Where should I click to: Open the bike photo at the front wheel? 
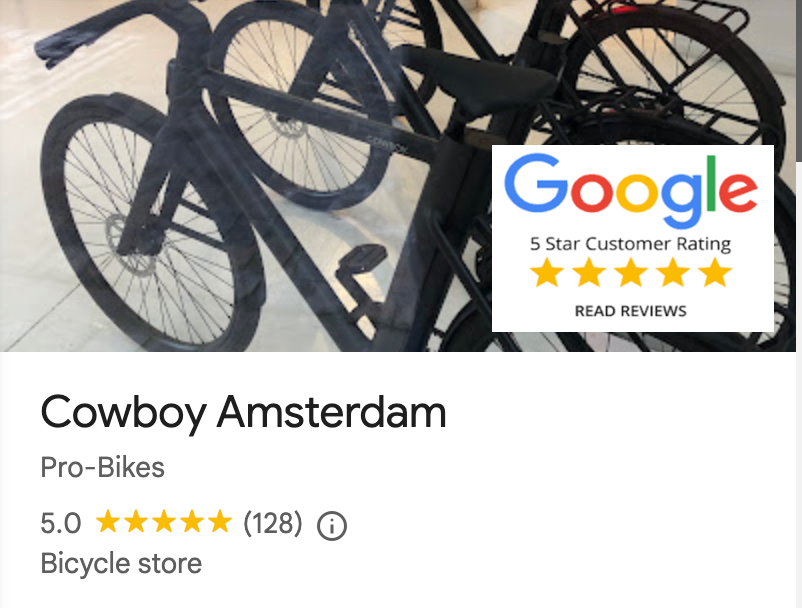tap(152, 225)
